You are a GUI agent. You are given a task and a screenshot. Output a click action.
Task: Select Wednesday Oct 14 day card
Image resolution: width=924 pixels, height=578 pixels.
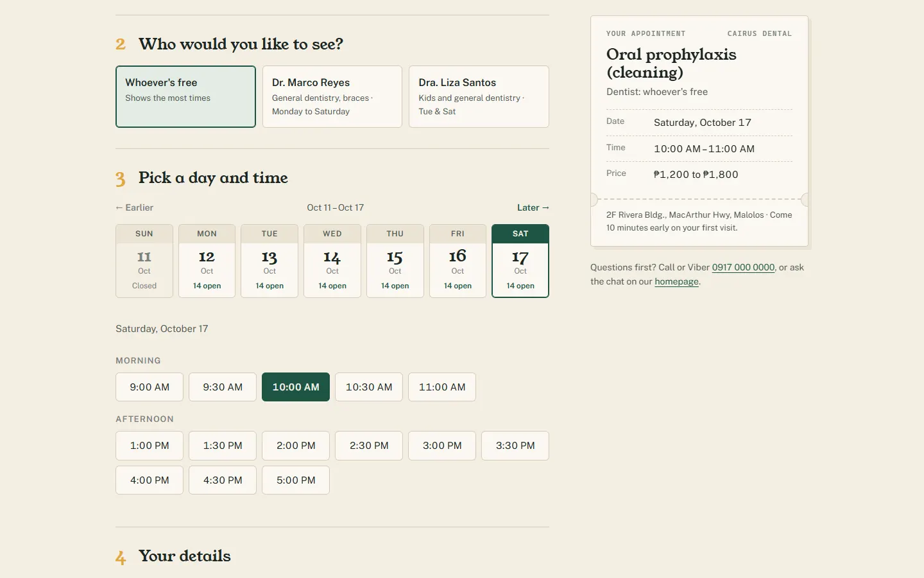point(332,261)
